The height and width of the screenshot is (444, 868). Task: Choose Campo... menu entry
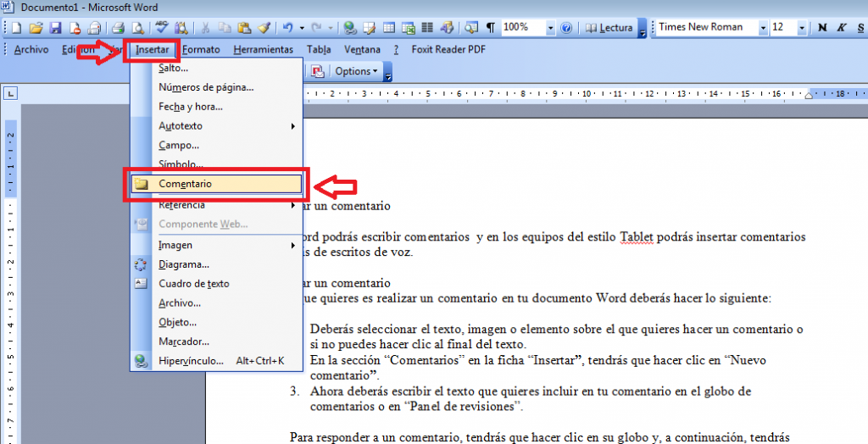point(217,145)
